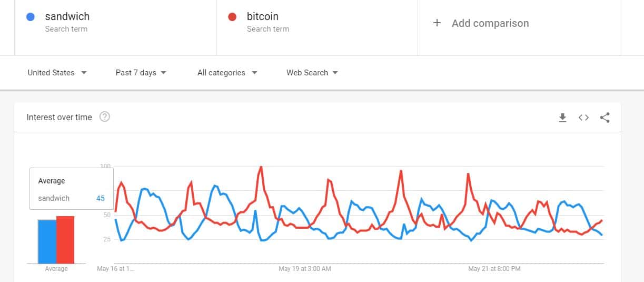The width and height of the screenshot is (644, 282).
Task: Click the bitcoin peak at 100
Action: pyautogui.click(x=261, y=167)
